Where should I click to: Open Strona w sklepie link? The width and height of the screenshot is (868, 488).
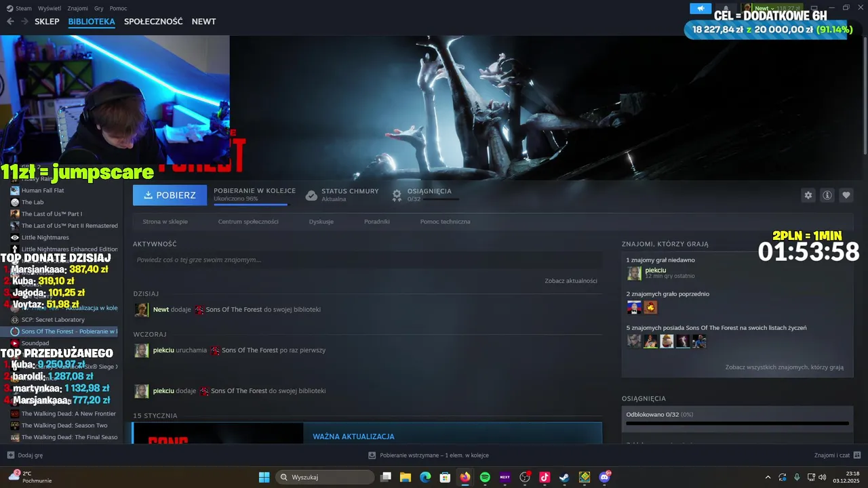click(165, 222)
